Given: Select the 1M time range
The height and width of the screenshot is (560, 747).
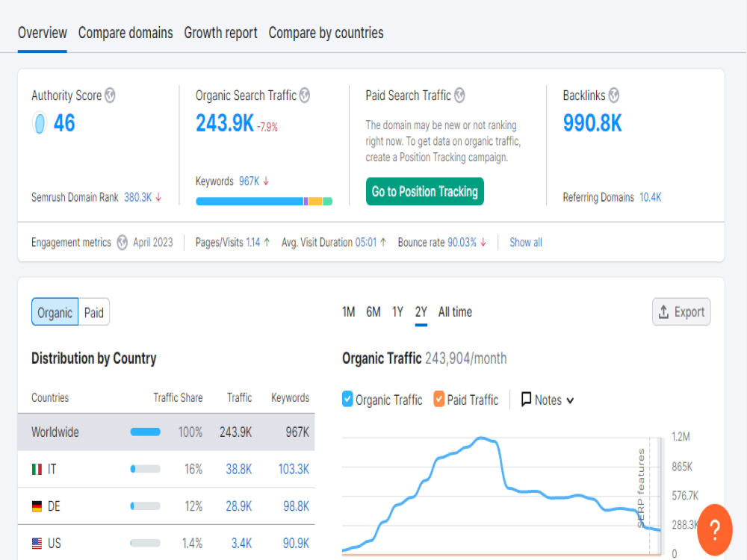Looking at the screenshot, I should click(348, 312).
